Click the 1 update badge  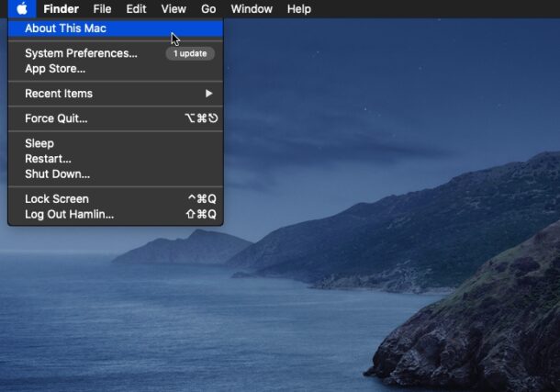tap(190, 53)
